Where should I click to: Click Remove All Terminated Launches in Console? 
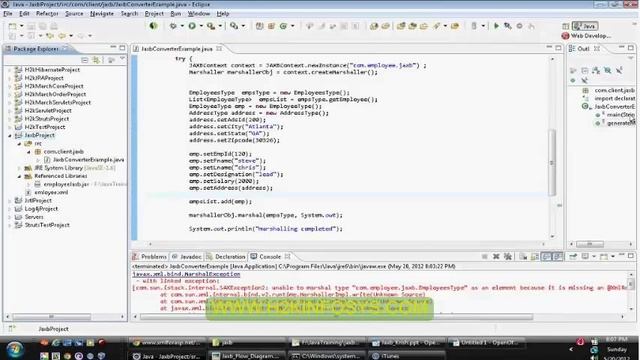(x=508, y=257)
